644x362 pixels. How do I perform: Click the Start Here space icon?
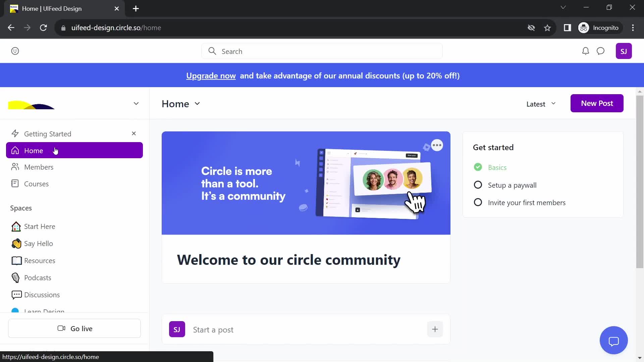point(15,226)
